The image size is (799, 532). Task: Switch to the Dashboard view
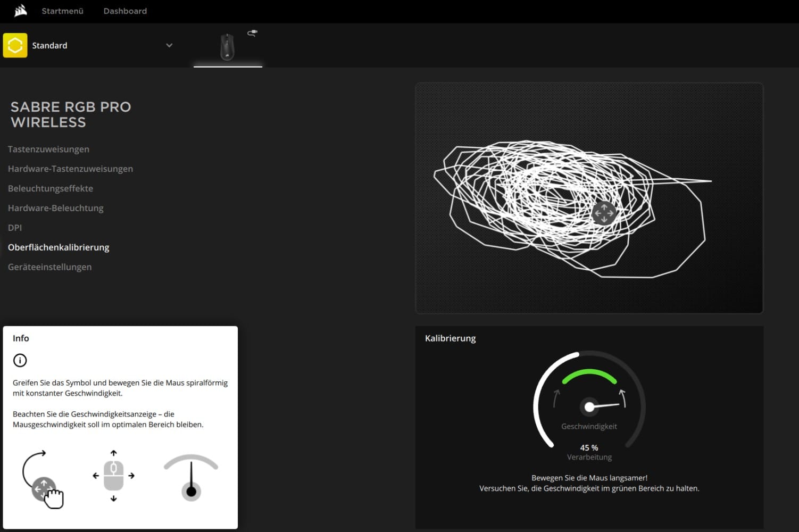tap(125, 11)
